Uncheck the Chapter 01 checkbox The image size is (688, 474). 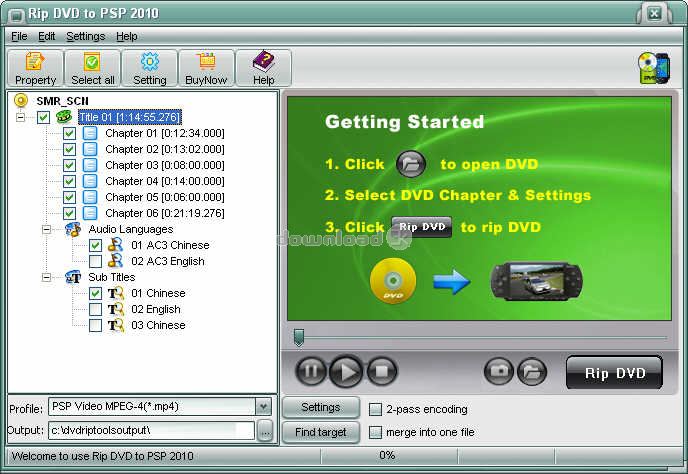tap(69, 133)
